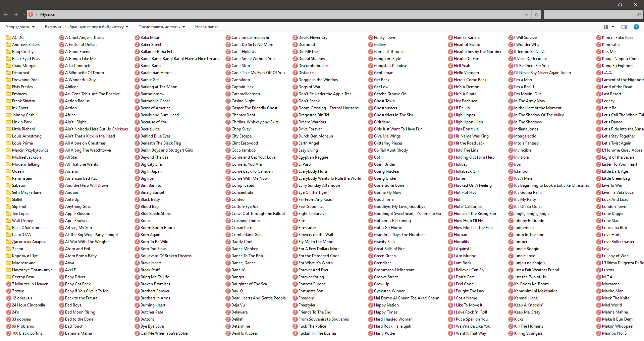Select the file Ballad of Boba Fett

tap(154, 52)
